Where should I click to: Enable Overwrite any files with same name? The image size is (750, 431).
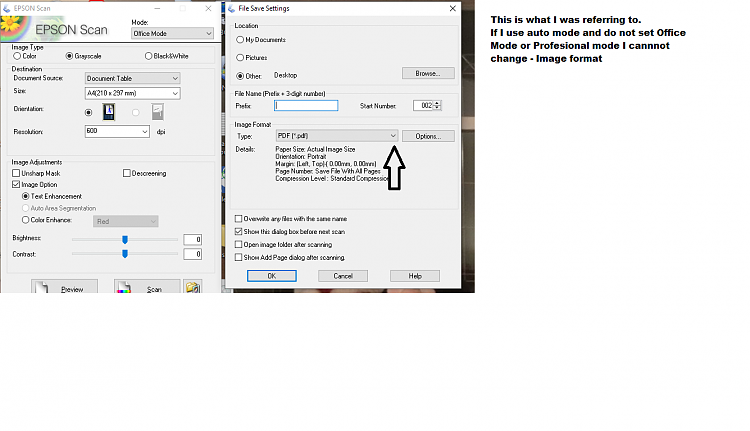[238, 219]
